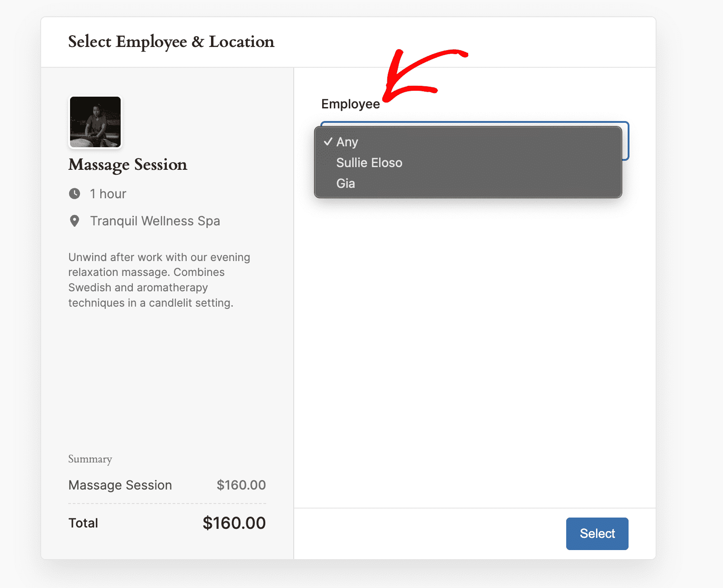Click the Massage Session heading
Viewport: 723px width, 588px height.
tap(127, 164)
